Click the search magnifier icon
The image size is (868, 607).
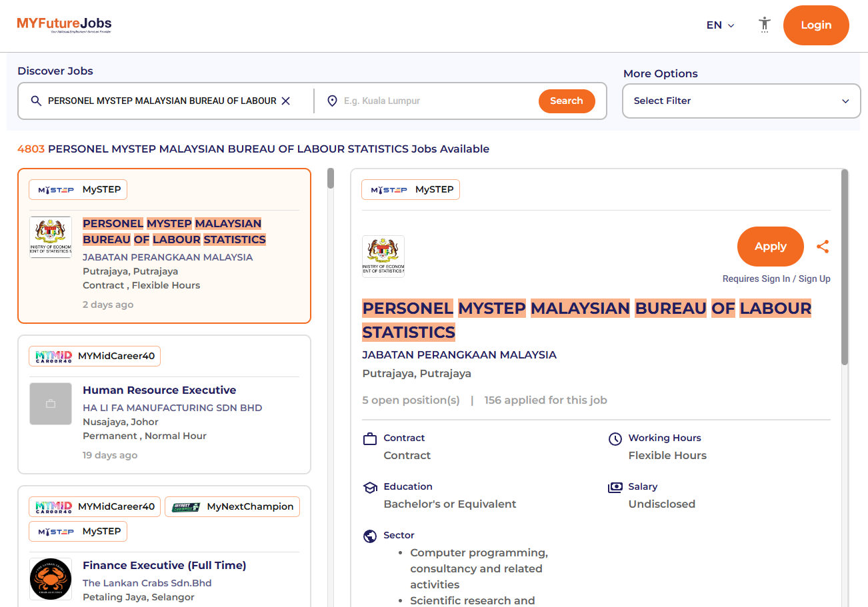(36, 101)
